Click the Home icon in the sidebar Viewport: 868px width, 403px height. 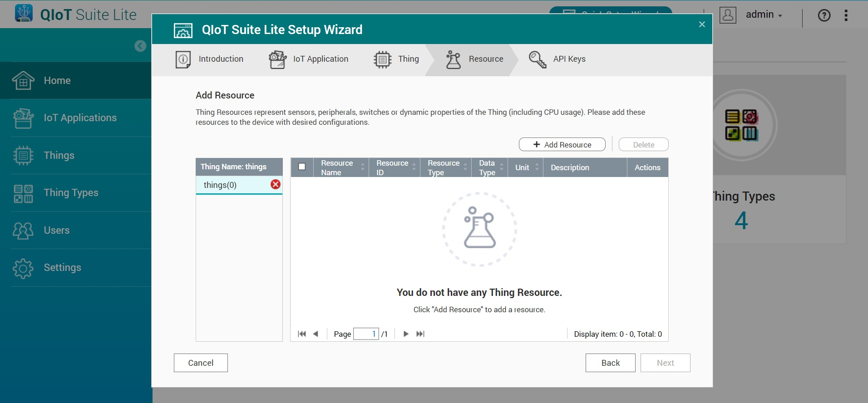pos(23,81)
